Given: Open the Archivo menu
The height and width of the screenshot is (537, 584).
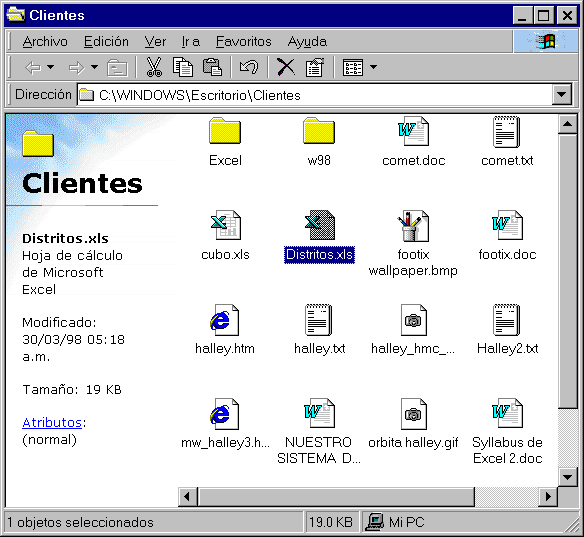Looking at the screenshot, I should 45,41.
